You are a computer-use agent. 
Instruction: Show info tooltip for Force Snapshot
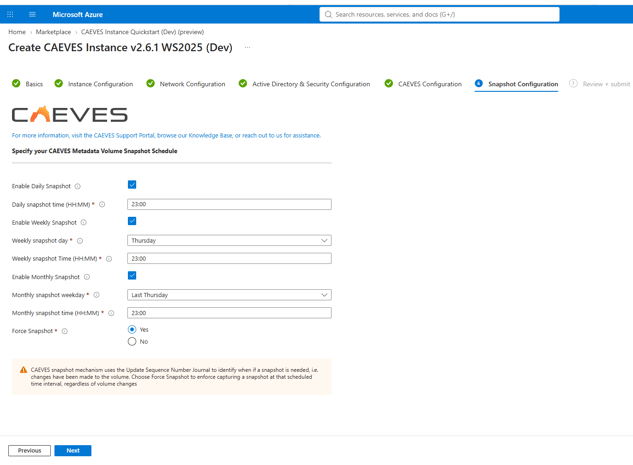[x=65, y=331]
